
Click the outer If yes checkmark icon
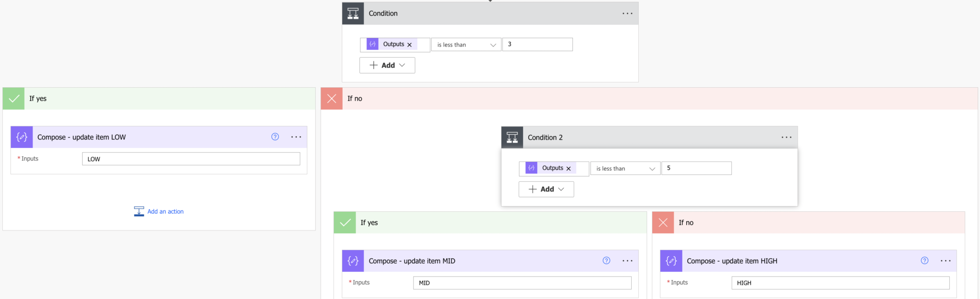click(x=14, y=99)
